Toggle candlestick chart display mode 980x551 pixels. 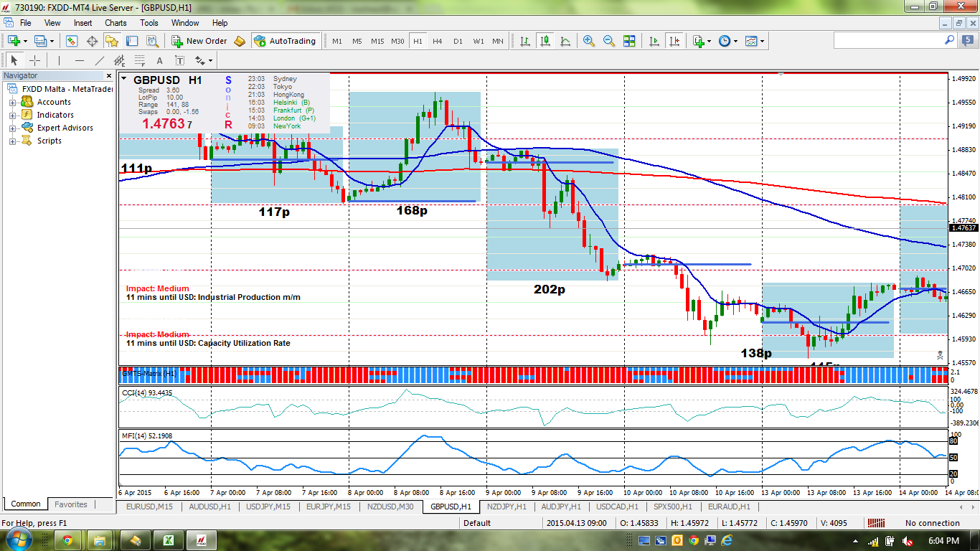tap(545, 41)
